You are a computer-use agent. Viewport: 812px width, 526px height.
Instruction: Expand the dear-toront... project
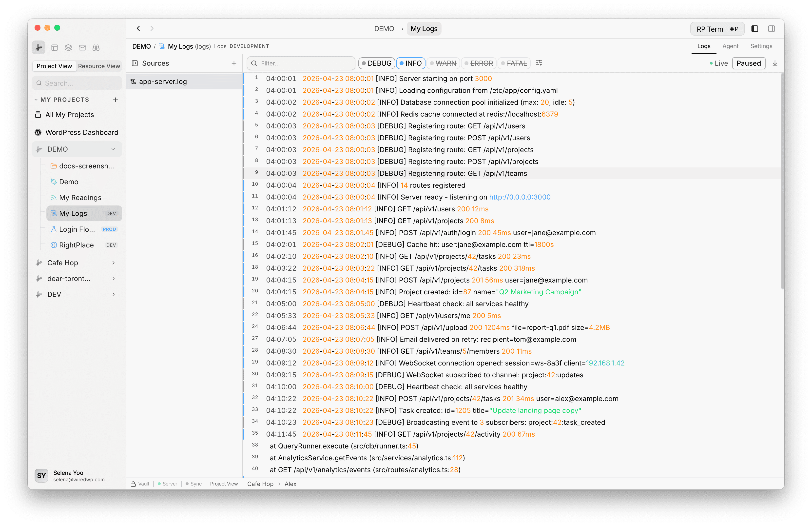coord(113,279)
